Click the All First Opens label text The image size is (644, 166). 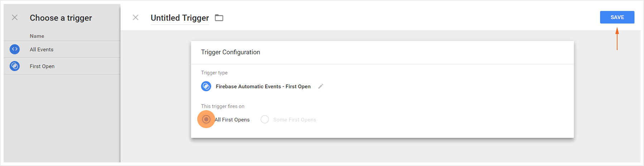(x=232, y=120)
